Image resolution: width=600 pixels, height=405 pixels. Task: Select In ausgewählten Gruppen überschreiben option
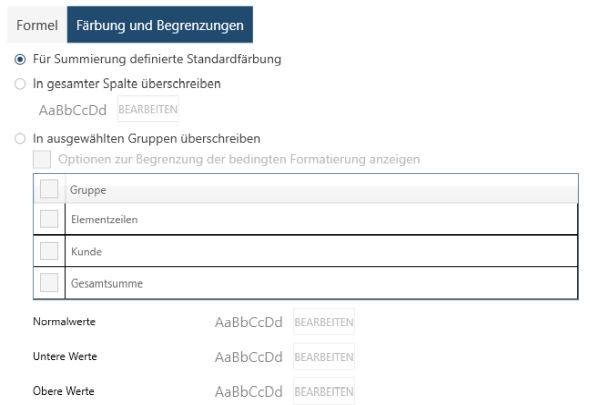click(20, 138)
